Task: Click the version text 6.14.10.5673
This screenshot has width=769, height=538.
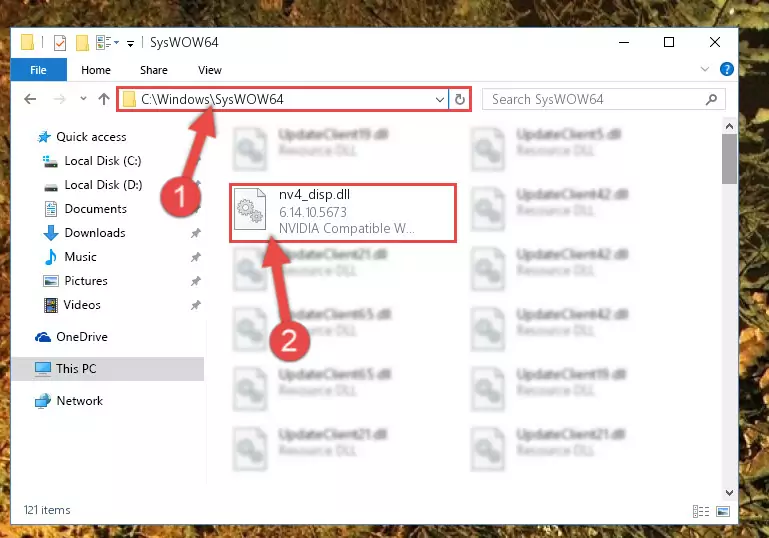Action: 313,212
